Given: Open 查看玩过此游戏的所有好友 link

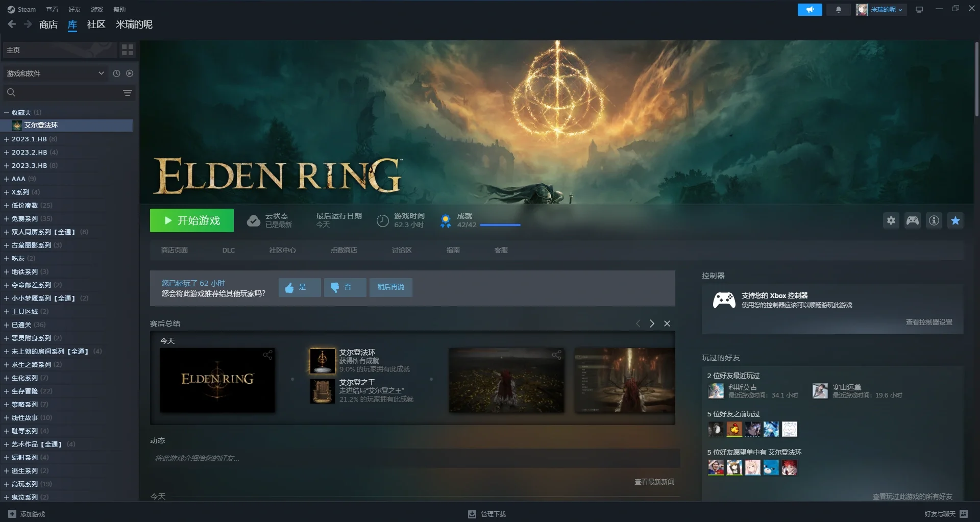Looking at the screenshot, I should point(913,496).
